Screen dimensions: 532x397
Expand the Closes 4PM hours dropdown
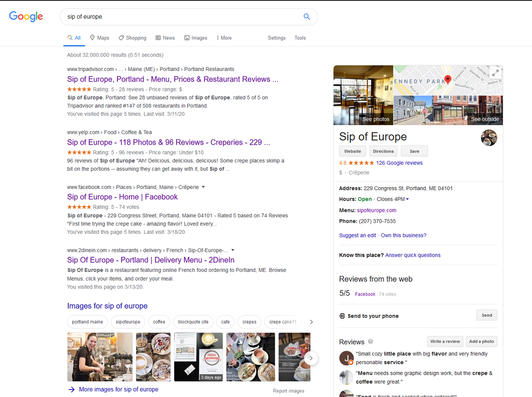[393, 199]
